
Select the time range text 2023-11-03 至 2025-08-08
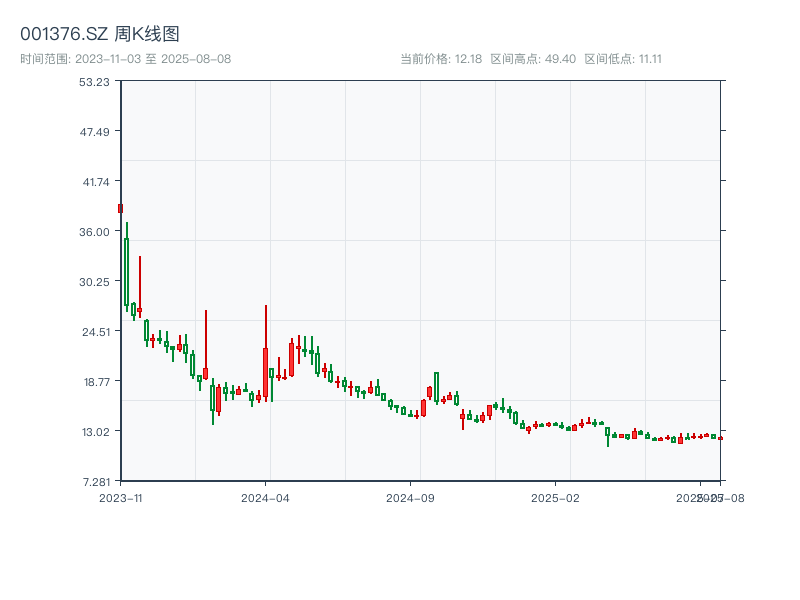126,59
